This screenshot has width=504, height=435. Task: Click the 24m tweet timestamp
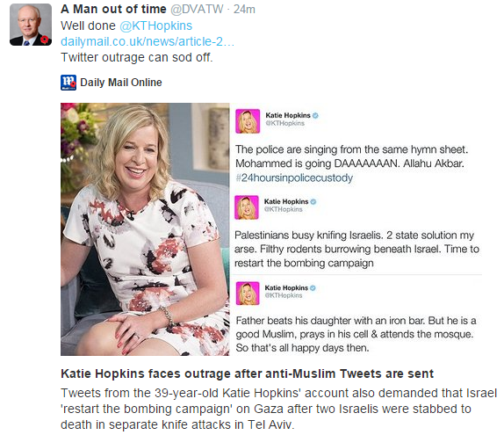244,10
